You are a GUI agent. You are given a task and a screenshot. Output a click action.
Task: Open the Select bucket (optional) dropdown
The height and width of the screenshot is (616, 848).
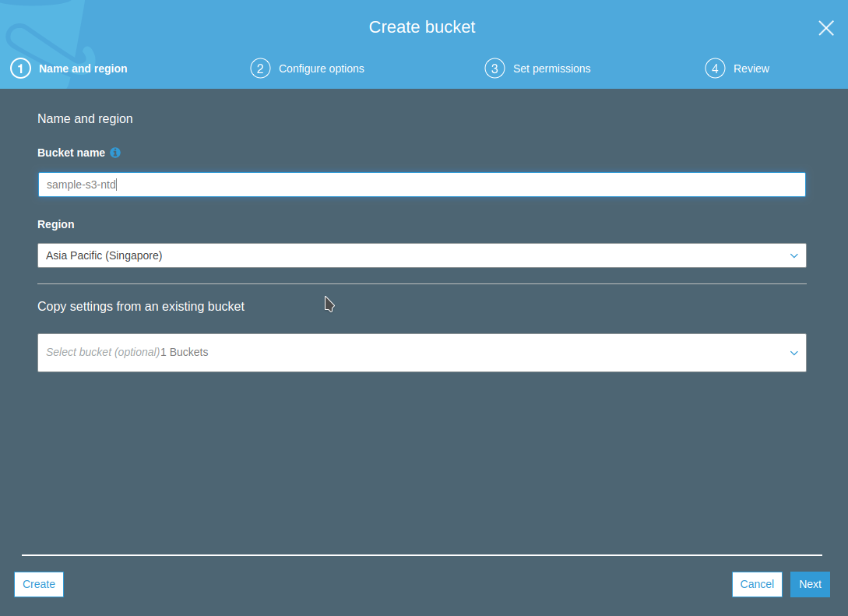click(422, 353)
